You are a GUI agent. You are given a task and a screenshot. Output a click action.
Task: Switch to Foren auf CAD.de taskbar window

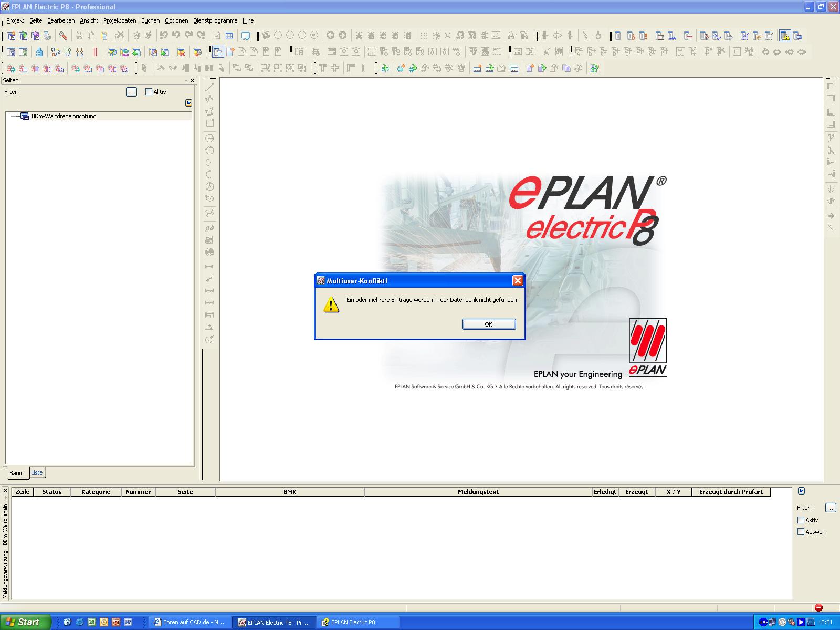190,622
